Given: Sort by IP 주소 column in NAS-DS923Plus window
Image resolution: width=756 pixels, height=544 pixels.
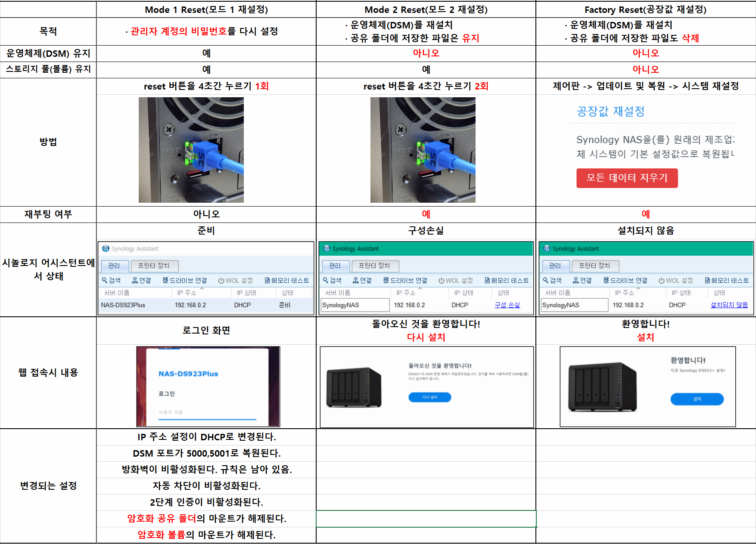Looking at the screenshot, I should (187, 293).
